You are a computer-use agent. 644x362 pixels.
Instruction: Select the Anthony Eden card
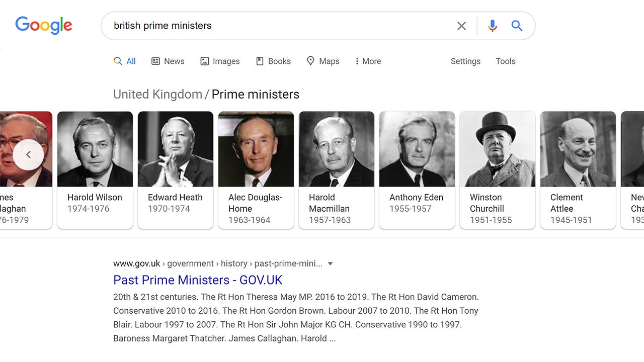[417, 169]
